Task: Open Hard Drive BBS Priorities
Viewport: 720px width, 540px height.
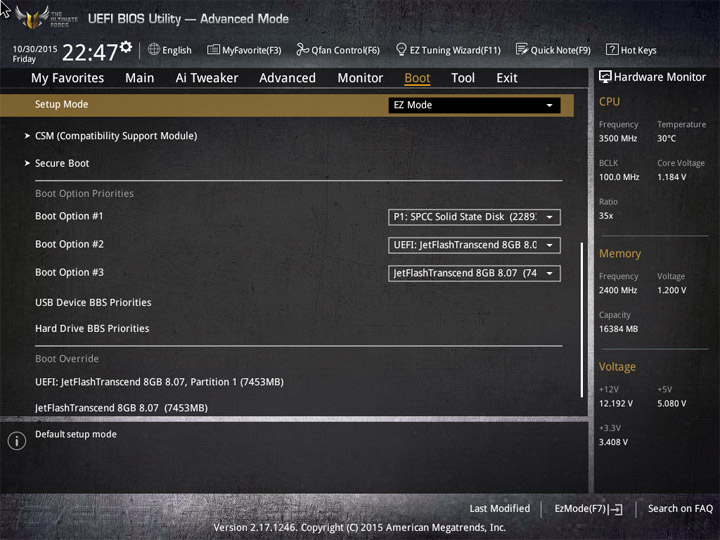Action: pyautogui.click(x=92, y=328)
